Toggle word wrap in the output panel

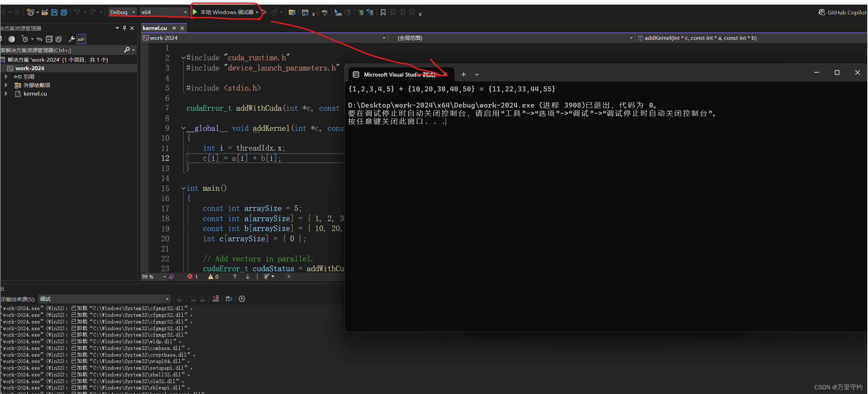click(x=229, y=299)
